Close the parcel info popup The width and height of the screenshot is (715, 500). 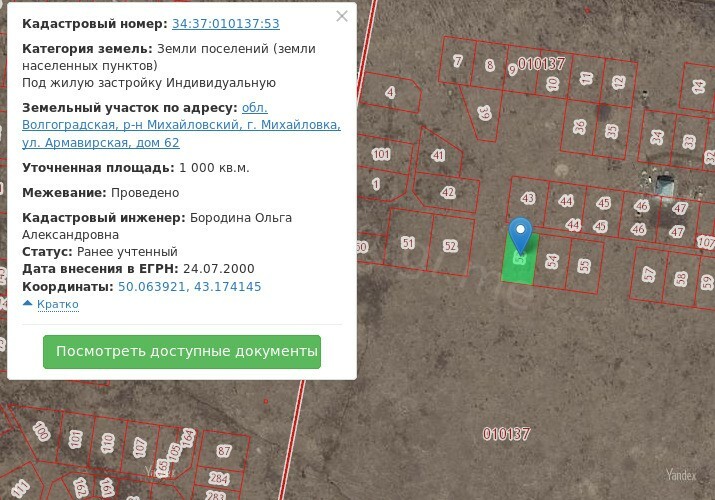tap(342, 16)
